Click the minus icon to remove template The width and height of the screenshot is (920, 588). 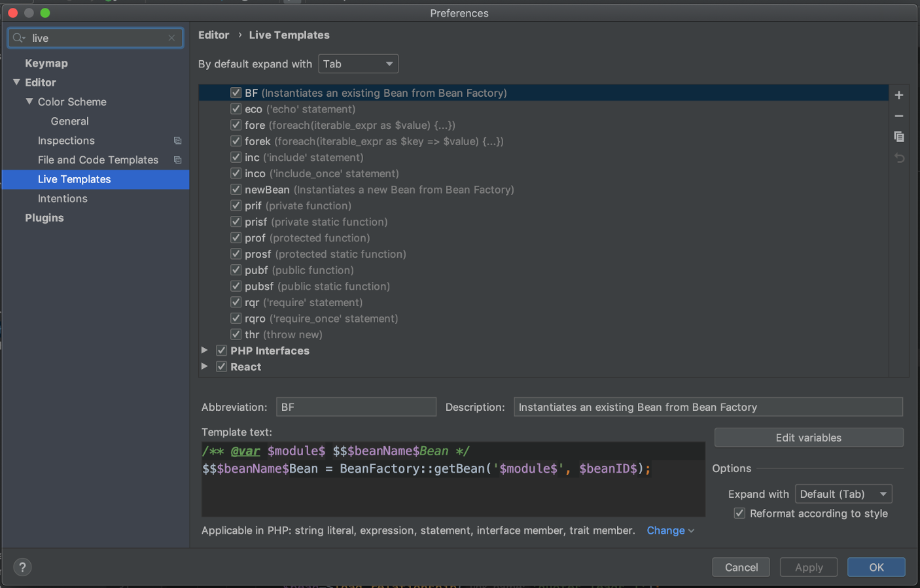pyautogui.click(x=899, y=116)
